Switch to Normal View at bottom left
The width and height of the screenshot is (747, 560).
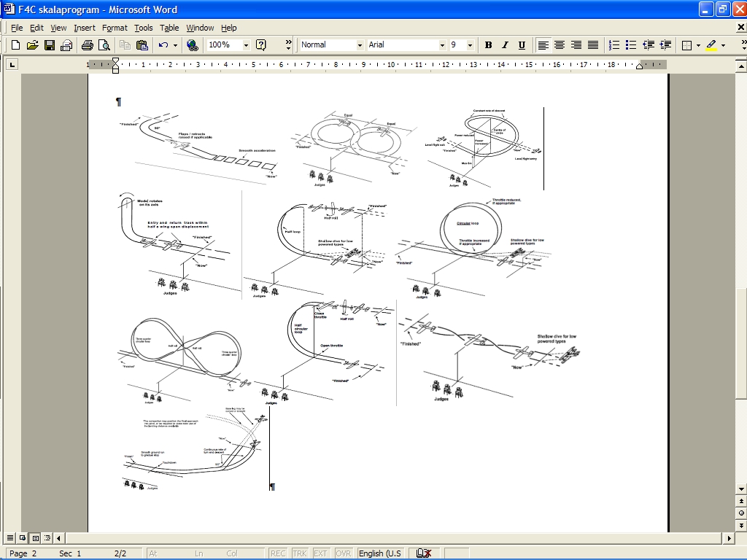tap(10, 538)
